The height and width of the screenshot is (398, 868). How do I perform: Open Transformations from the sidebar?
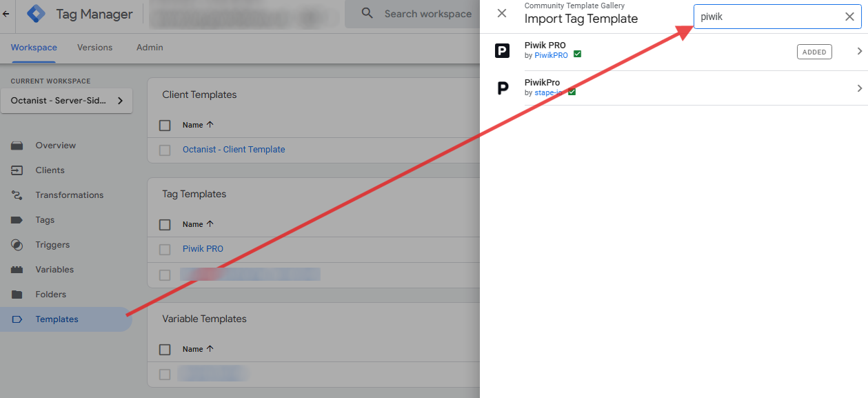22,195
